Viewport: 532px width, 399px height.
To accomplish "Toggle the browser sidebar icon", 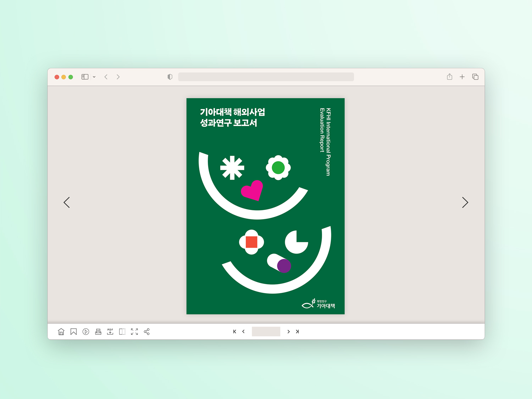I will pyautogui.click(x=85, y=77).
